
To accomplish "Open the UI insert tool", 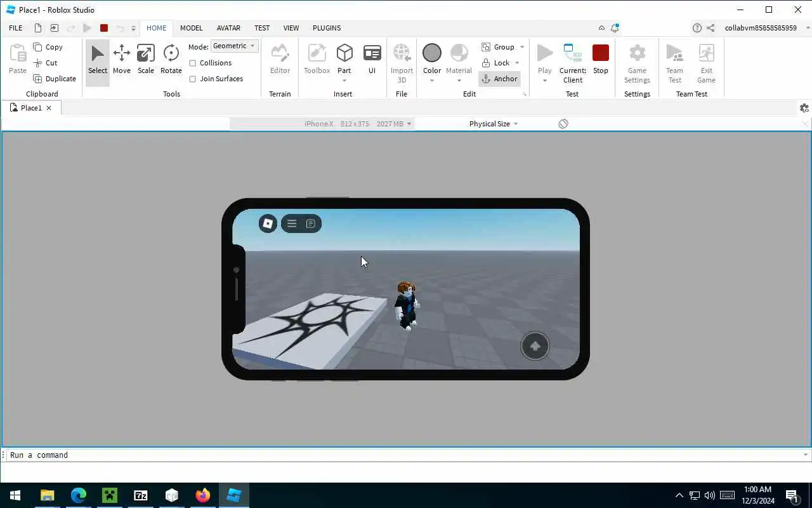I will point(372,60).
